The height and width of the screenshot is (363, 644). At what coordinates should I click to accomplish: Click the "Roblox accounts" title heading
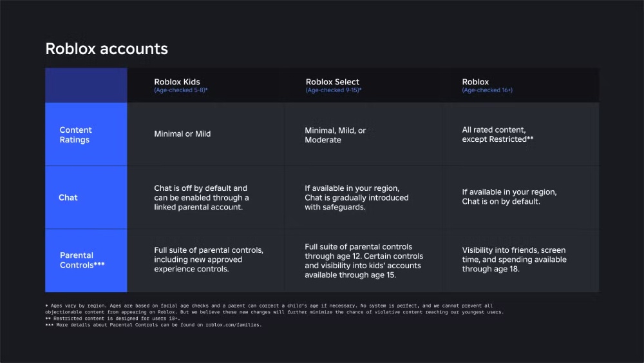(106, 49)
